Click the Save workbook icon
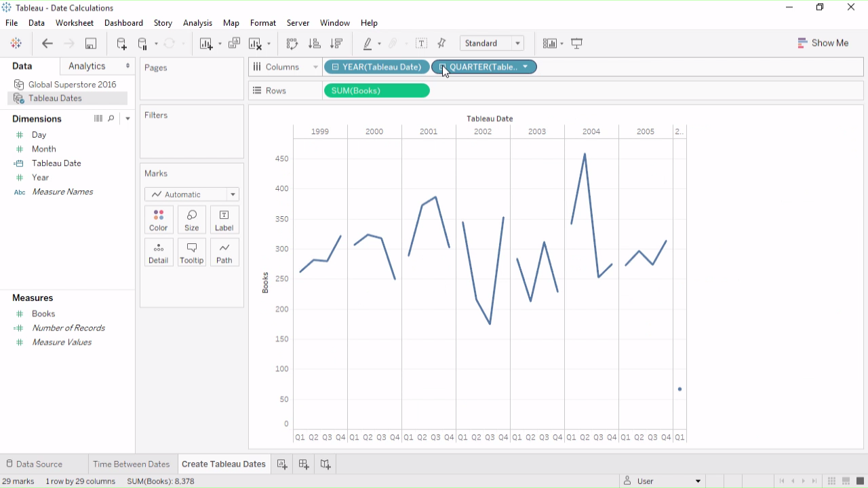 [x=90, y=43]
